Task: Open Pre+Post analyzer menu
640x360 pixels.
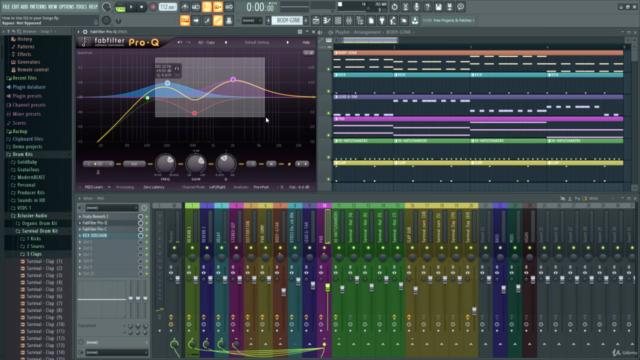Action: click(261, 187)
